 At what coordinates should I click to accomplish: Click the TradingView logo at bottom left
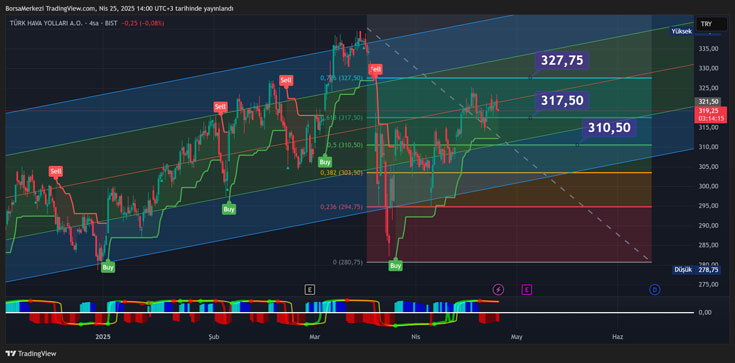pos(30,354)
